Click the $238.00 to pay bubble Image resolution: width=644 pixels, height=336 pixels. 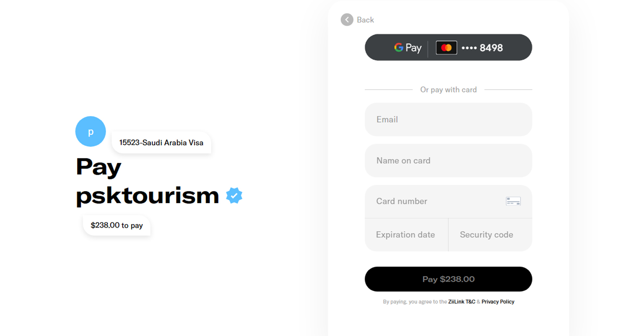[x=117, y=225]
